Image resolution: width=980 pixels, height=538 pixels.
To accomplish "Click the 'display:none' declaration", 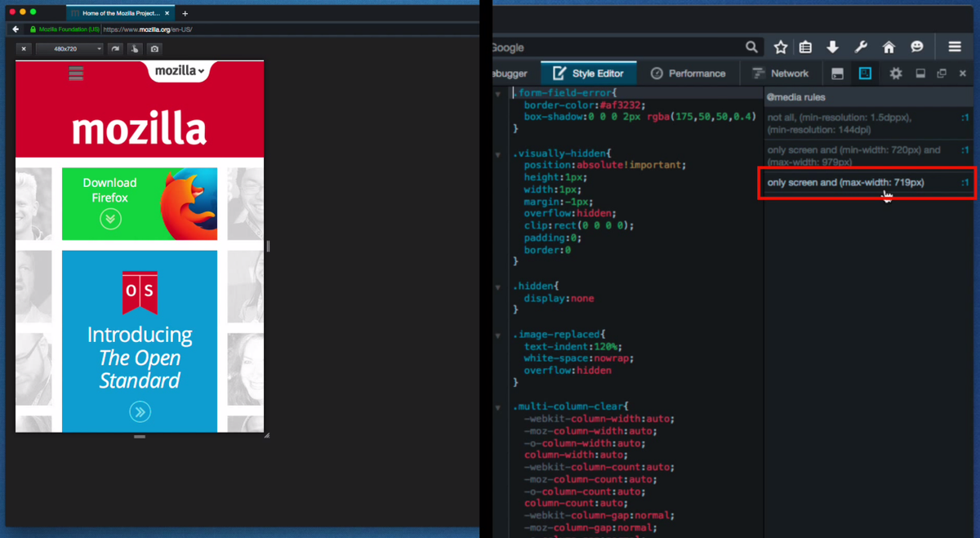I will (x=559, y=299).
